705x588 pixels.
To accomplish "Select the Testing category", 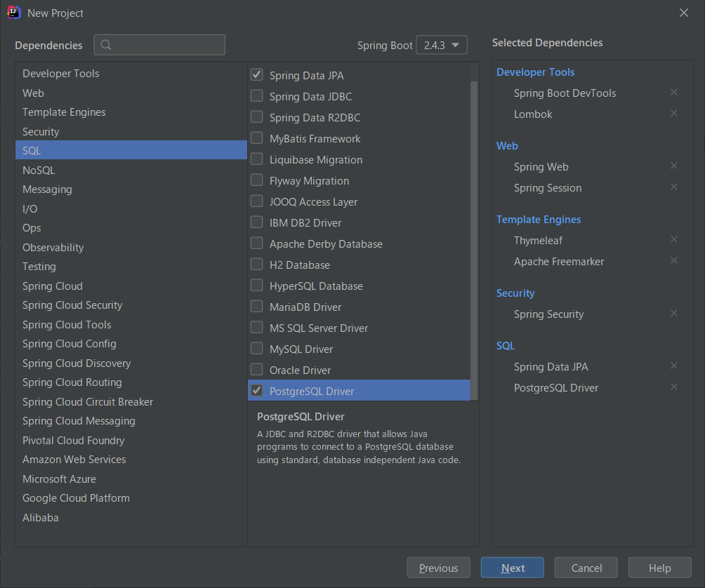I will 131,267.
